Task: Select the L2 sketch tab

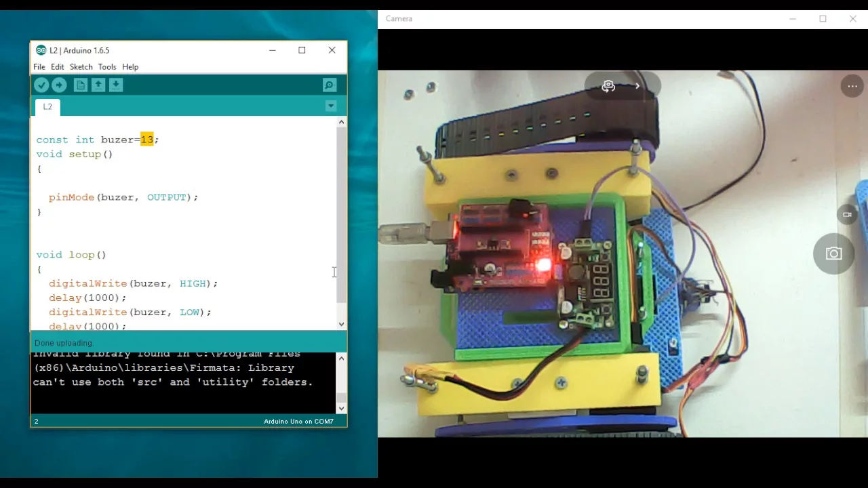Action: (x=47, y=106)
